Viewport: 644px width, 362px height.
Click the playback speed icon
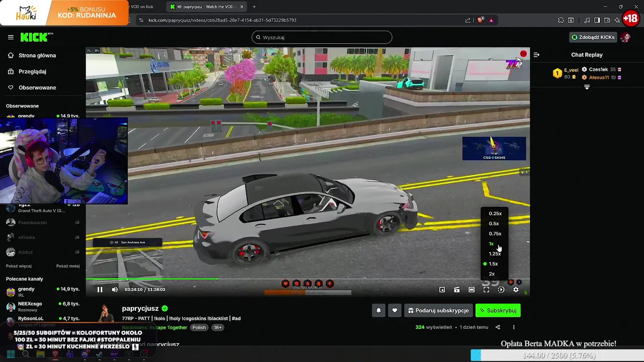(501, 290)
